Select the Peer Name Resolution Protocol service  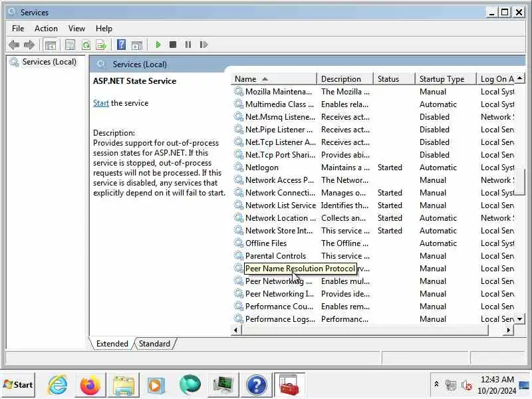pos(374,269)
